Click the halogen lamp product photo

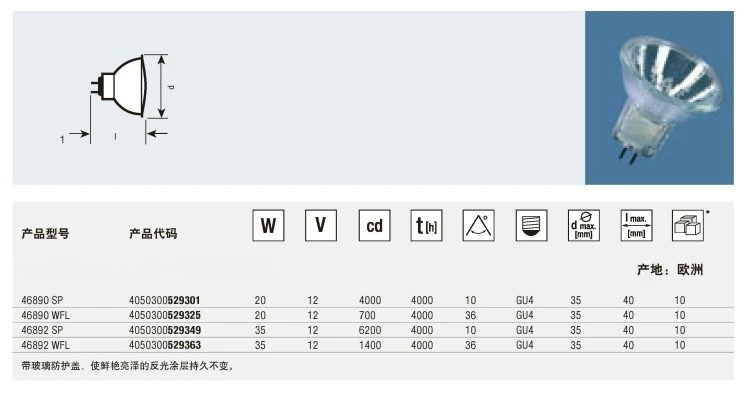[x=659, y=98]
